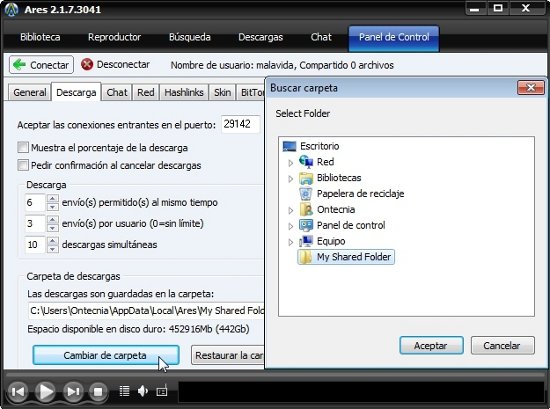Viewport: 550px width, 409px height.
Task: Open the Chat main tab in the top bar
Action: point(321,37)
